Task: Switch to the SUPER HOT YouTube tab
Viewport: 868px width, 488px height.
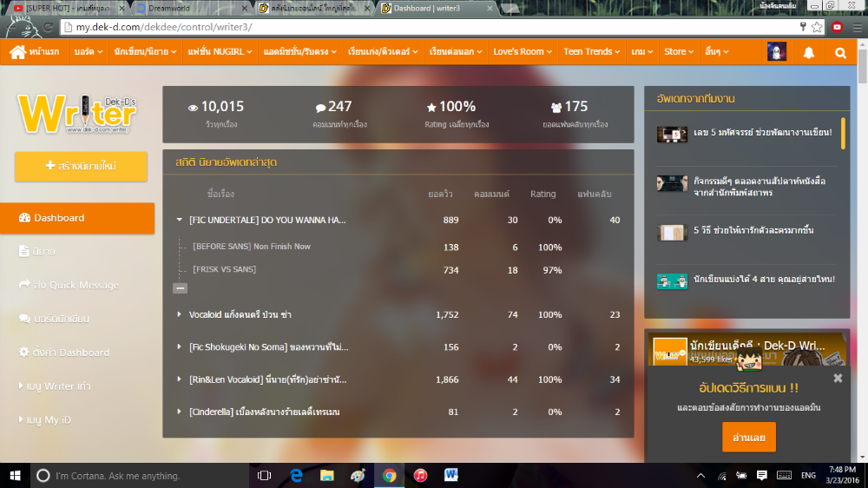Action: pyautogui.click(x=67, y=9)
